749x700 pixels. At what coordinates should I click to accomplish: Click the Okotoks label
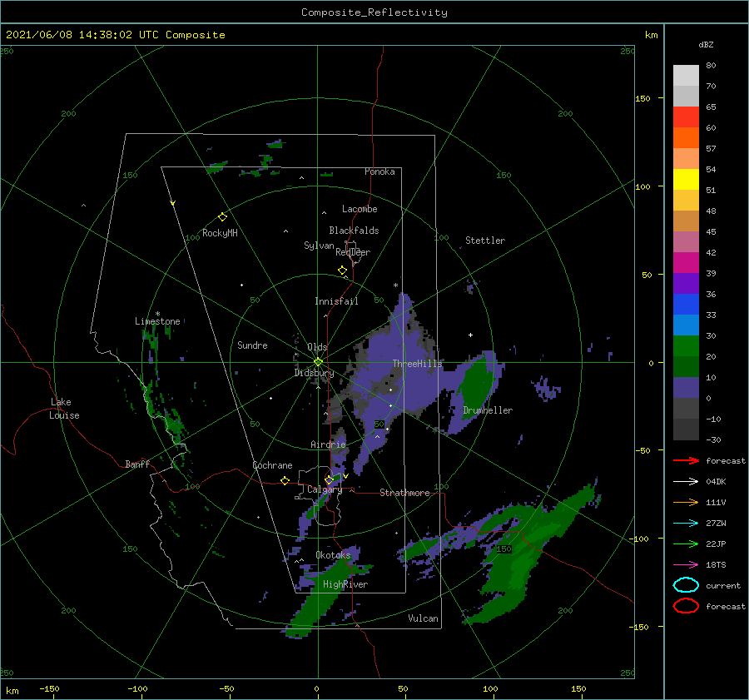333,555
